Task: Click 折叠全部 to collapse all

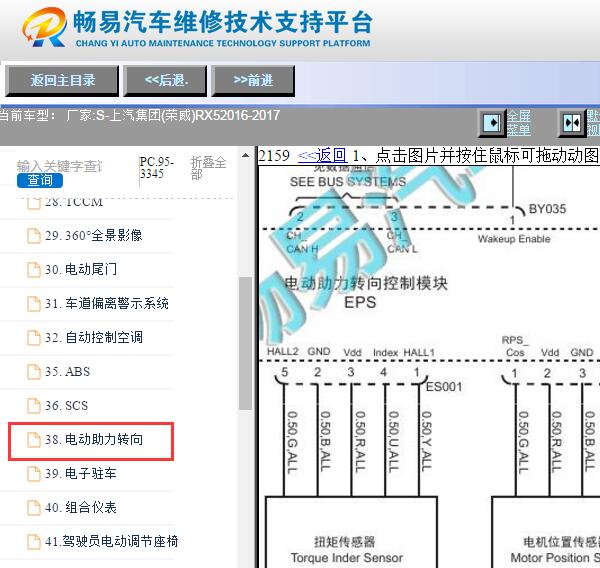Action: pyautogui.click(x=208, y=168)
